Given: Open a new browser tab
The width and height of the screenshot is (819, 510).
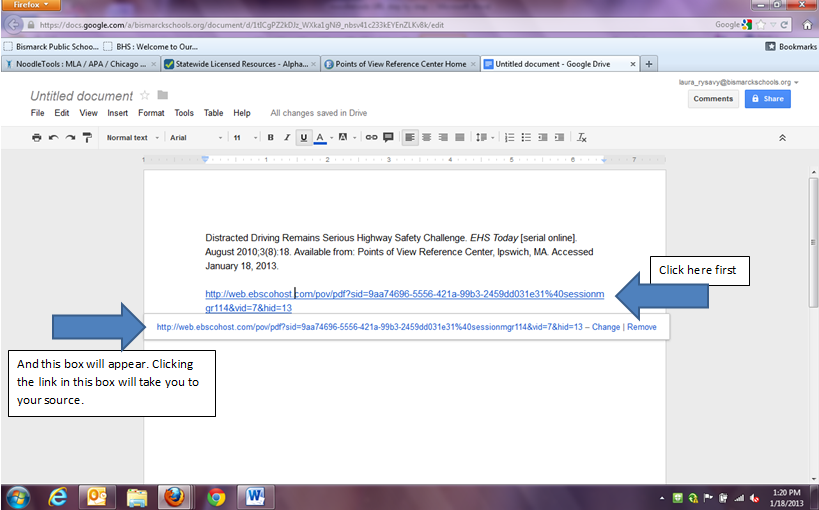Looking at the screenshot, I should coord(649,64).
